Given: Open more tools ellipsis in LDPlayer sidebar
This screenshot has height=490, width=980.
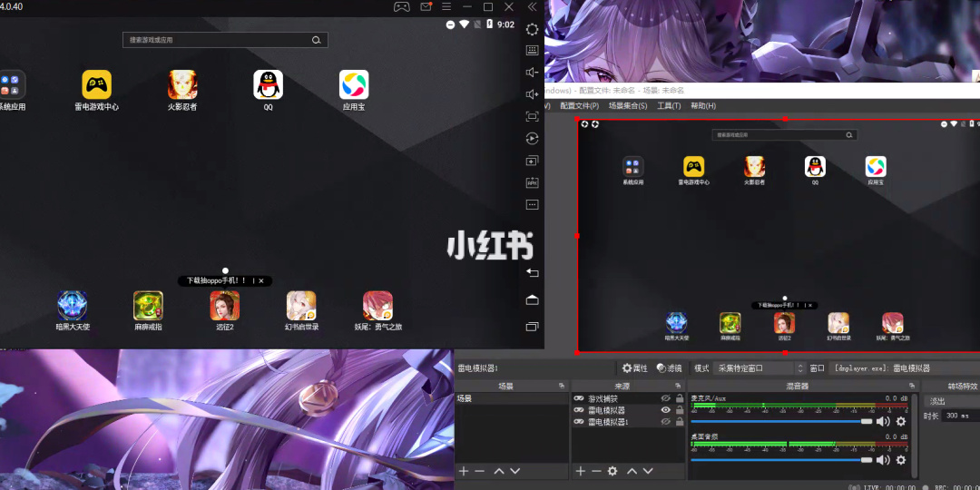Looking at the screenshot, I should click(532, 204).
